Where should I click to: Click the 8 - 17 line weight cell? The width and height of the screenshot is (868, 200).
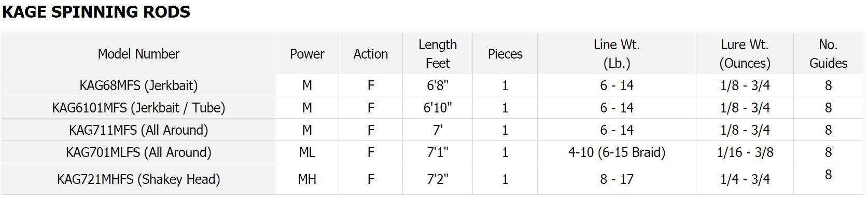(617, 179)
